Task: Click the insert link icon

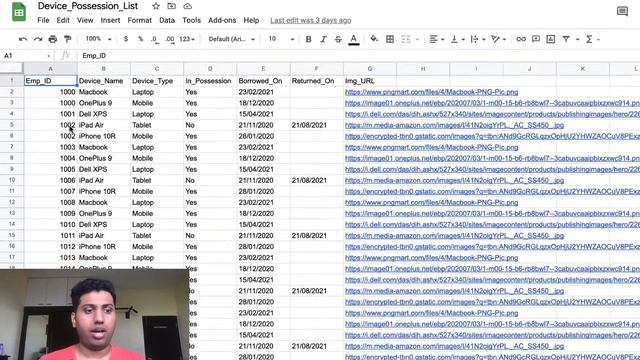Action: (521, 39)
